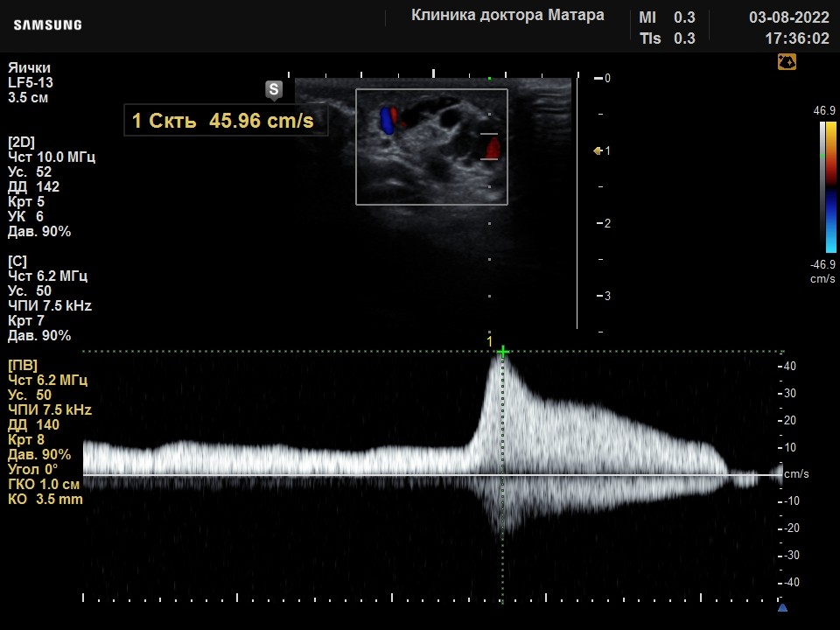Select the TIs 0.3 value
Viewport: 840px width, 630px height.
(x=667, y=38)
